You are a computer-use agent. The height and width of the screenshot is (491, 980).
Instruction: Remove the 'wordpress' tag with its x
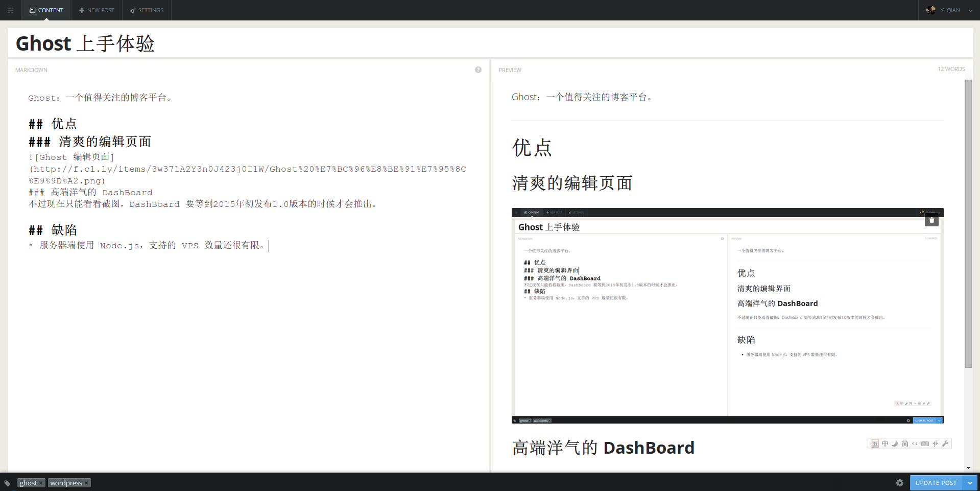(86, 483)
